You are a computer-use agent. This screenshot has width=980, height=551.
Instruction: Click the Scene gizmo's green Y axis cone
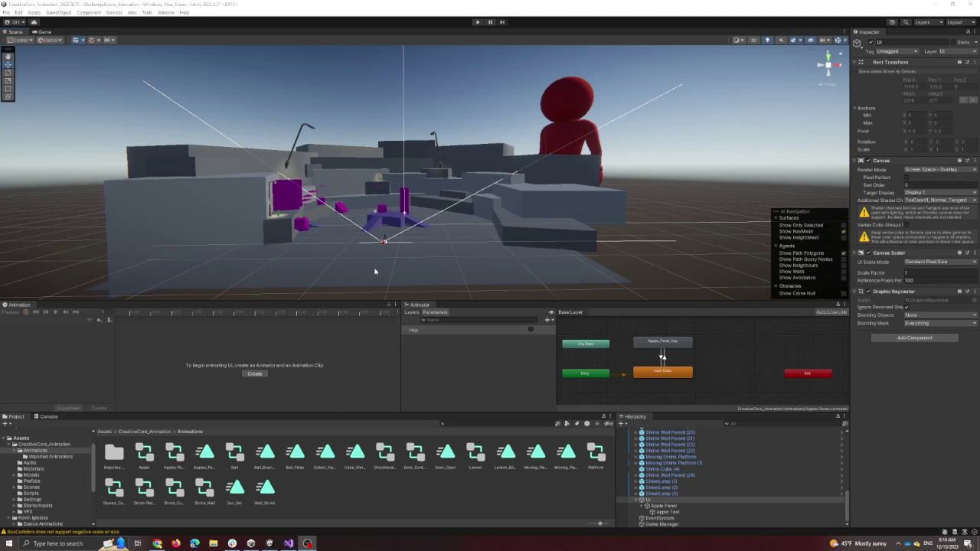click(828, 58)
